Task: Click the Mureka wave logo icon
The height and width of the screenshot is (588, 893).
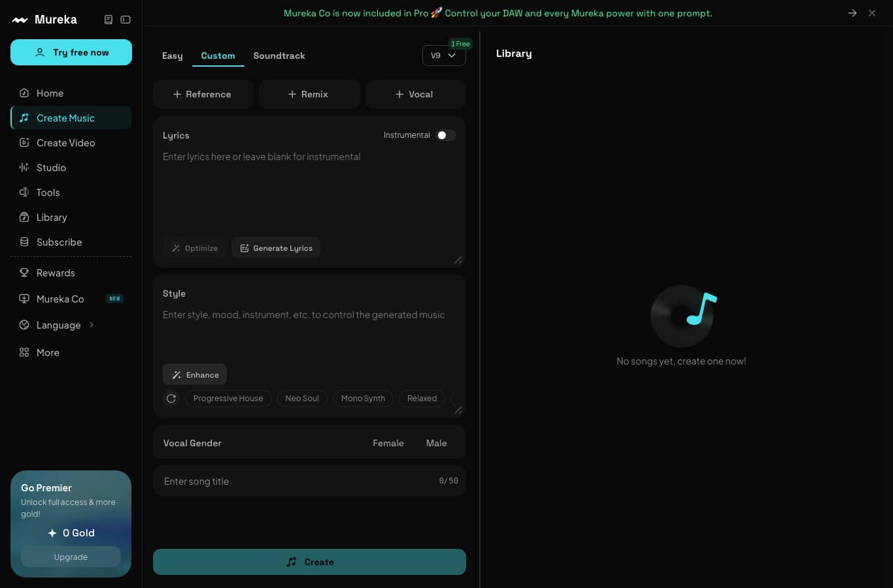Action: coord(20,20)
